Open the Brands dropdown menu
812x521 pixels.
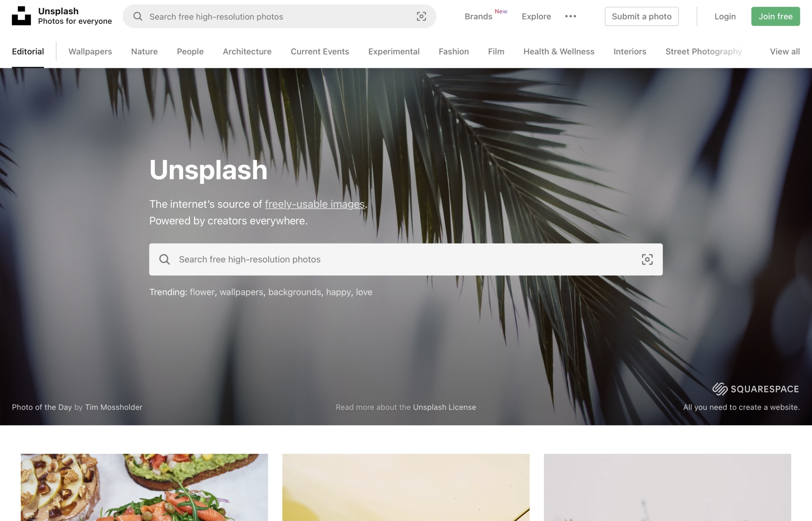tap(478, 16)
